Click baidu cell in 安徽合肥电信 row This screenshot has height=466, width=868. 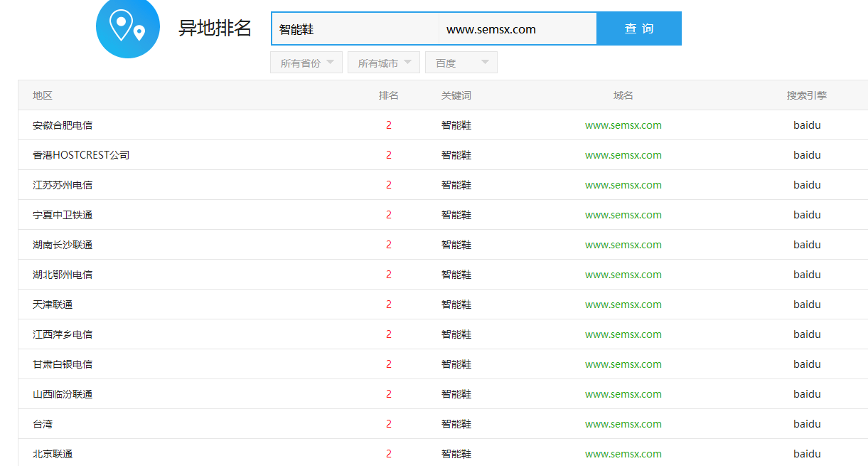807,125
